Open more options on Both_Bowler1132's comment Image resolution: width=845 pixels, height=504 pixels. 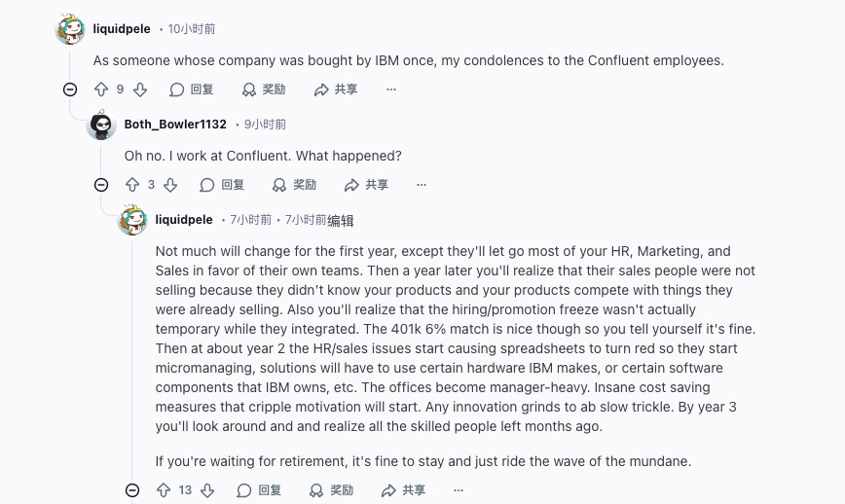point(422,185)
